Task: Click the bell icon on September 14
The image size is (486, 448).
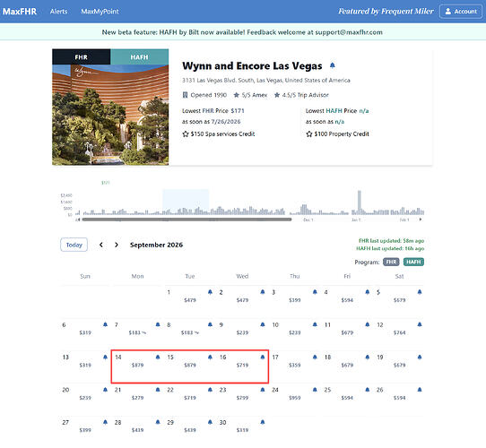Action: [158, 357]
